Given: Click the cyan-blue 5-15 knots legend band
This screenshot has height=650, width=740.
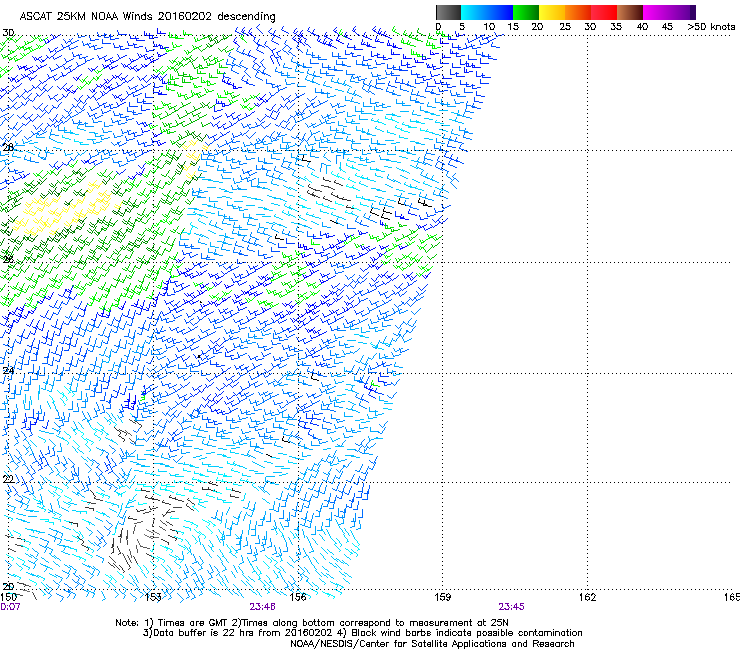Looking at the screenshot, I should [x=487, y=12].
